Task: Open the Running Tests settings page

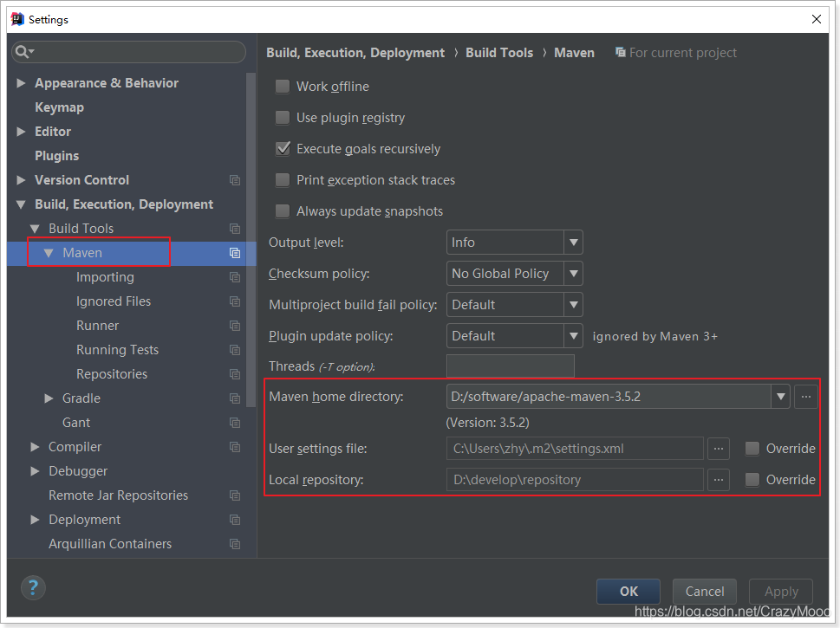Action: click(x=117, y=350)
